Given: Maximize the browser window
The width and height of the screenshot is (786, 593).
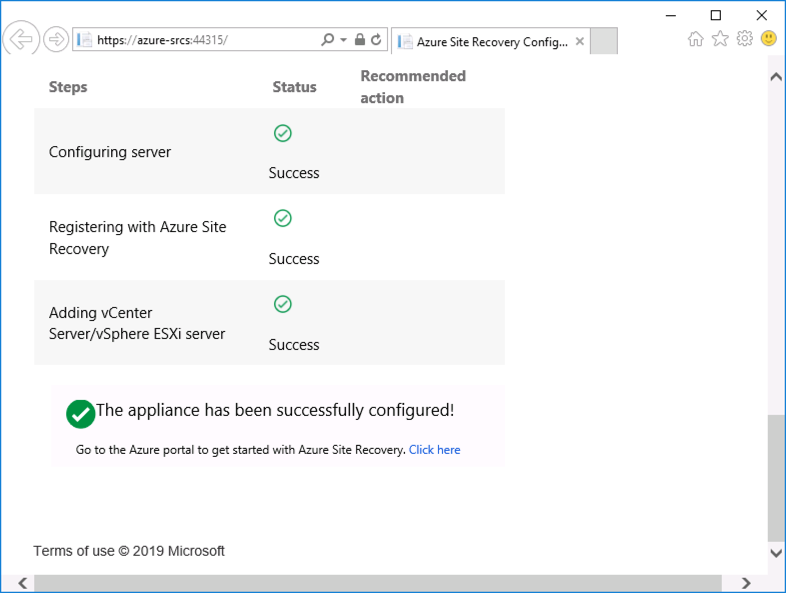Looking at the screenshot, I should 716,16.
